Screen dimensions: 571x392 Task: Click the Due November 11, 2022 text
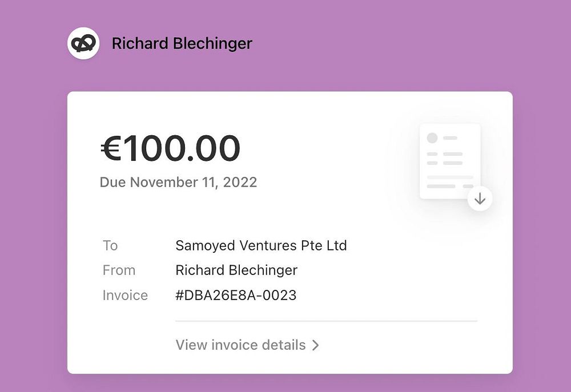click(178, 183)
